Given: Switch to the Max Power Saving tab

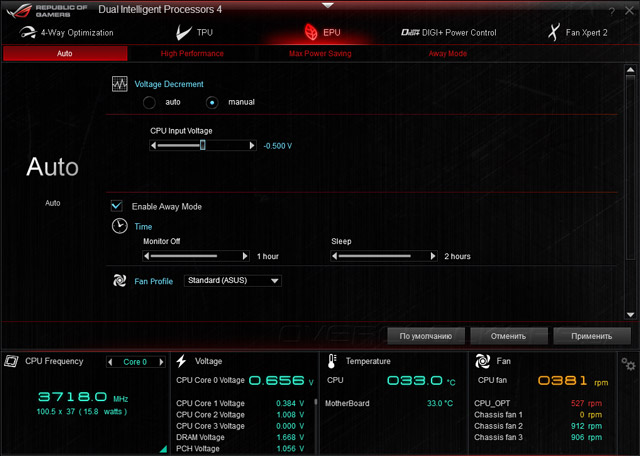Looking at the screenshot, I should click(x=320, y=53).
